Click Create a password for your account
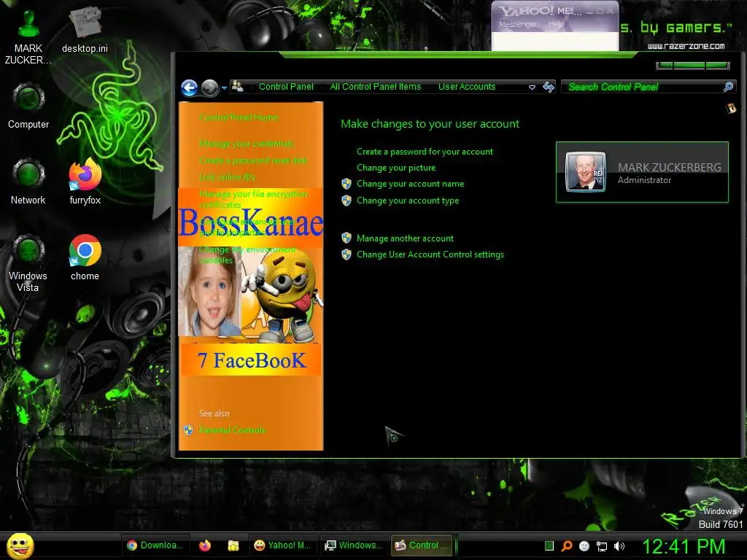Viewport: 747px width, 560px height. click(x=425, y=152)
